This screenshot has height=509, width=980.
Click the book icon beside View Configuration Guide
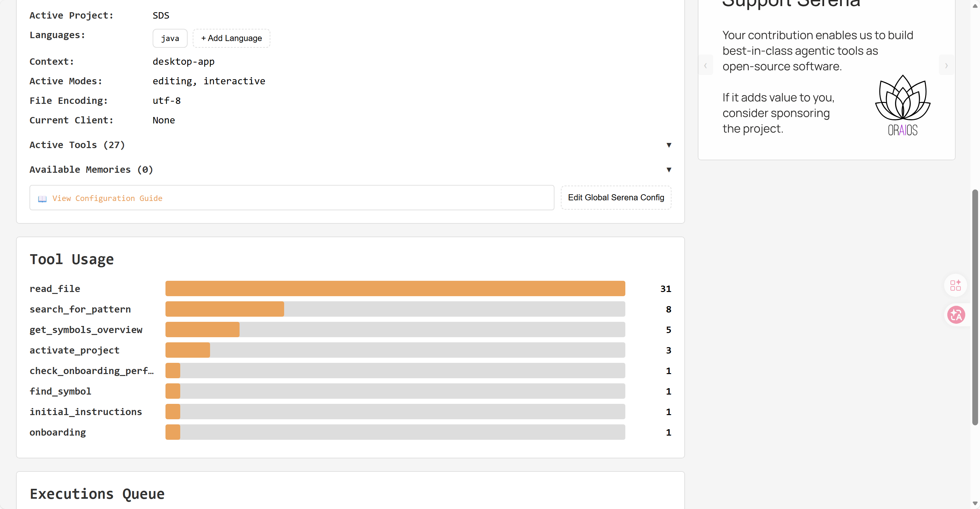point(42,198)
